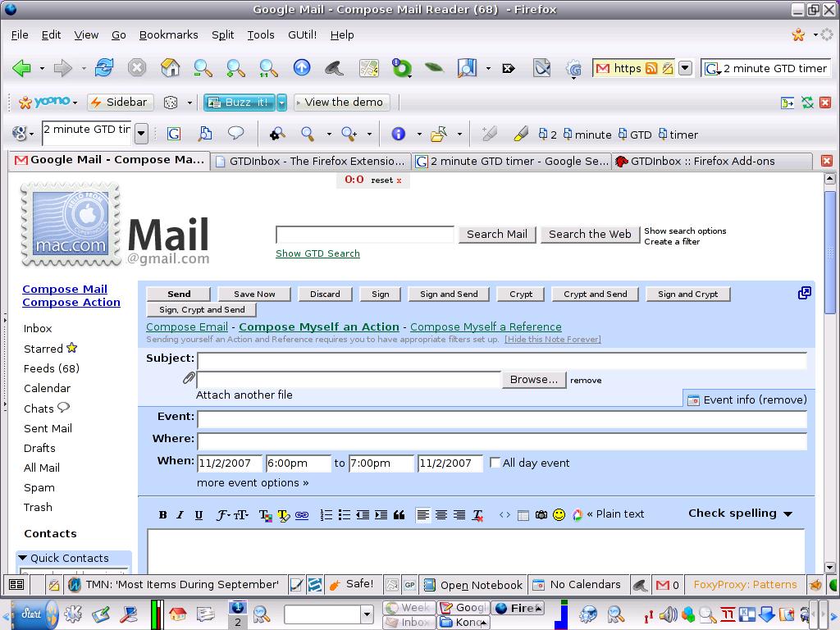This screenshot has width=840, height=630.
Task: Open more event options link
Action: [x=253, y=482]
